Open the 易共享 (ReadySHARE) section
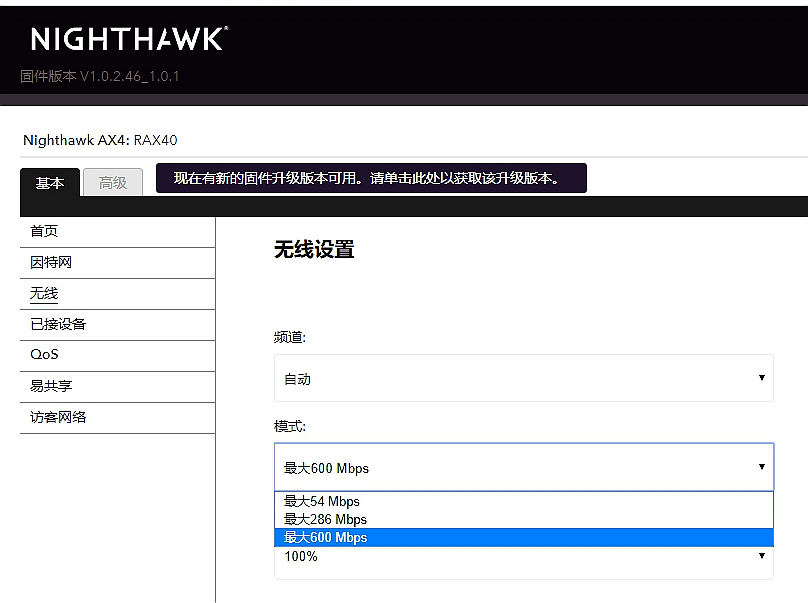Screen dimensions: 808x603 coord(50,386)
